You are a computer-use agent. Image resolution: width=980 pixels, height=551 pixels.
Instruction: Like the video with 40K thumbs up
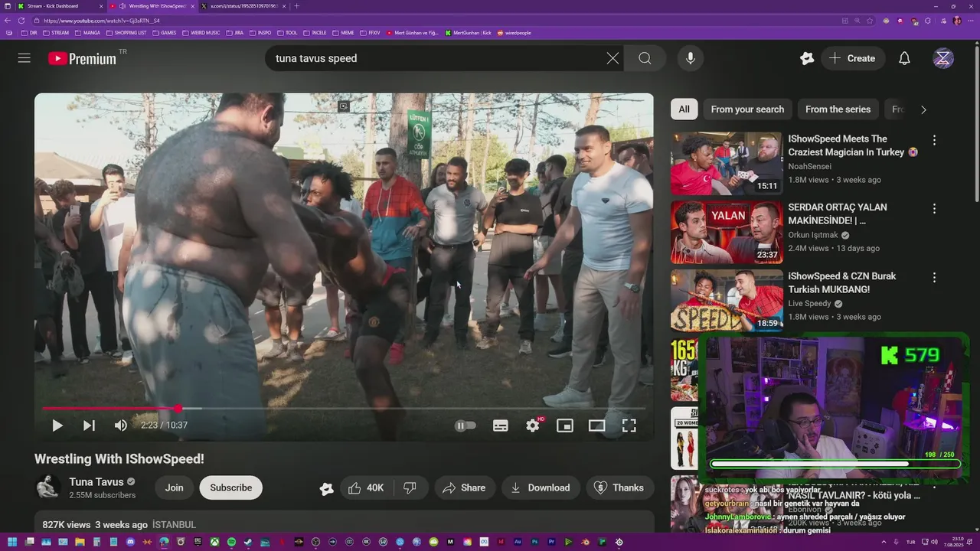(366, 487)
